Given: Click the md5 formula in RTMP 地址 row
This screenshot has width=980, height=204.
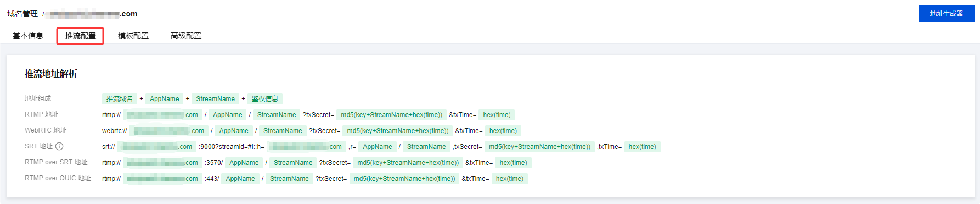Looking at the screenshot, I should click(x=391, y=115).
